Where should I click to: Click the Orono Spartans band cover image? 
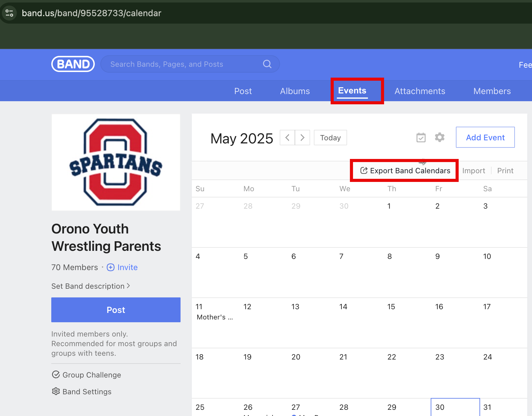pyautogui.click(x=116, y=162)
